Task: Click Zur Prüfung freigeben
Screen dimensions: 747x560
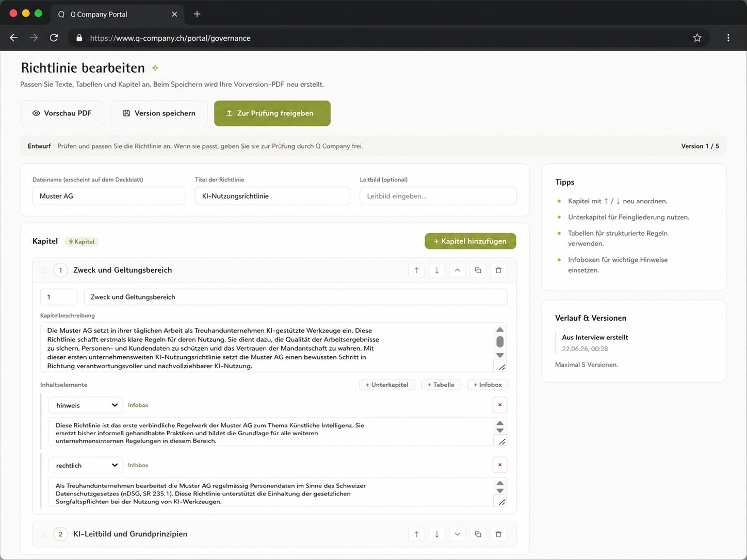Action: point(272,113)
